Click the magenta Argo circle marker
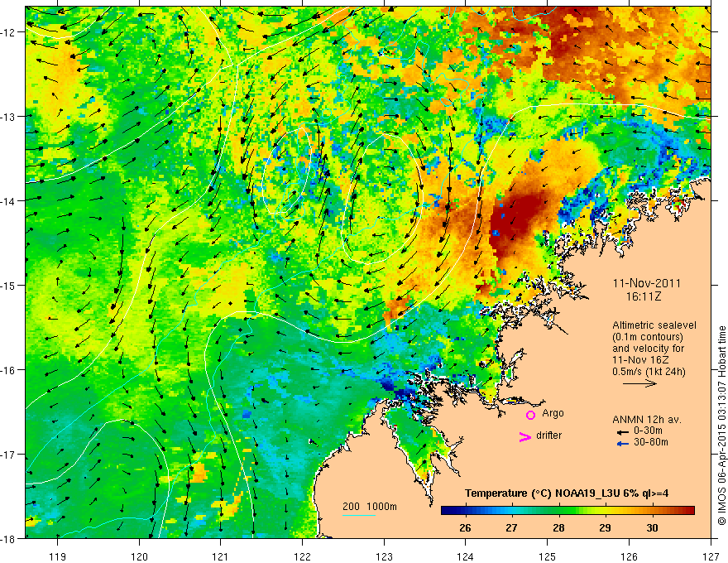The height and width of the screenshot is (563, 728). pyautogui.click(x=530, y=415)
